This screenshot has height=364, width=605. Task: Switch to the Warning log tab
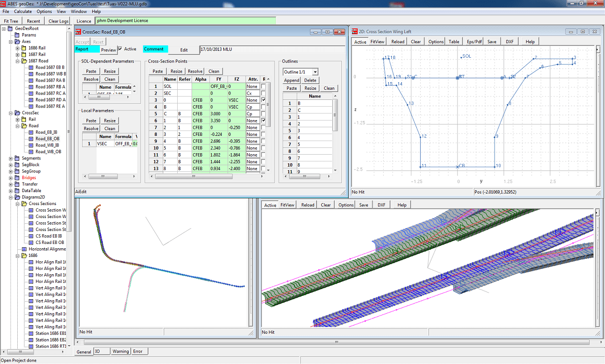click(121, 352)
